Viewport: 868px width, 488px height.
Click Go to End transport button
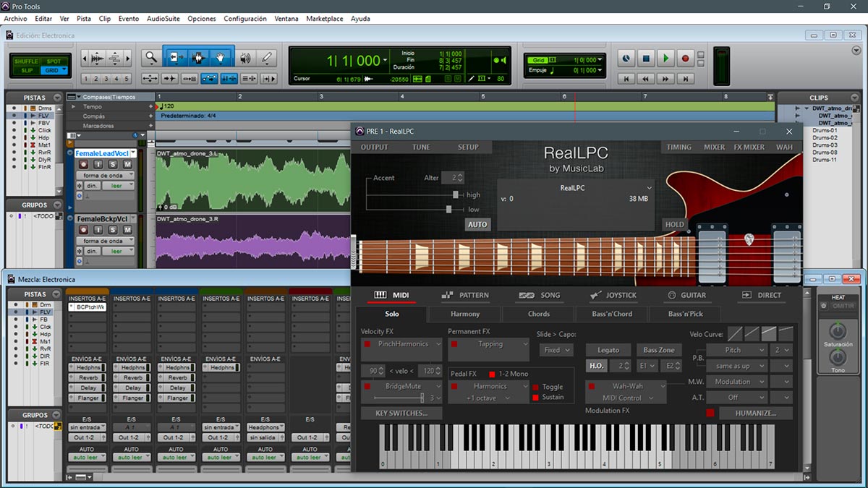pyautogui.click(x=685, y=78)
